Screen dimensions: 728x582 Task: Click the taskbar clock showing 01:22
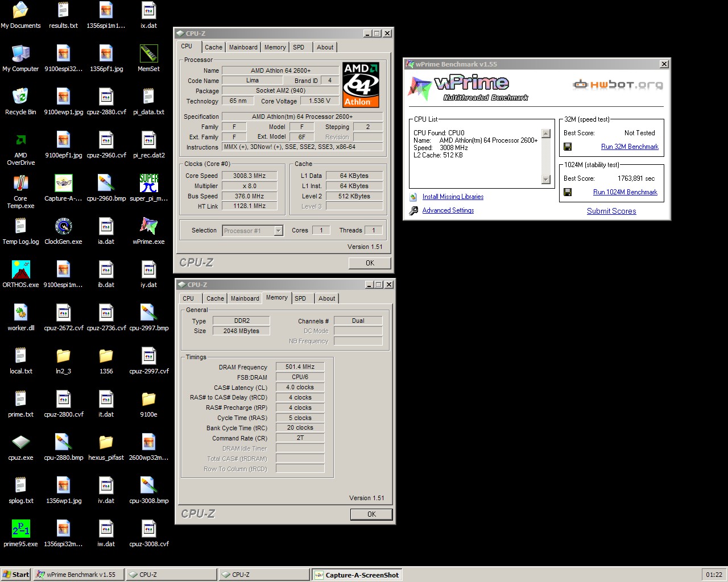[714, 575]
